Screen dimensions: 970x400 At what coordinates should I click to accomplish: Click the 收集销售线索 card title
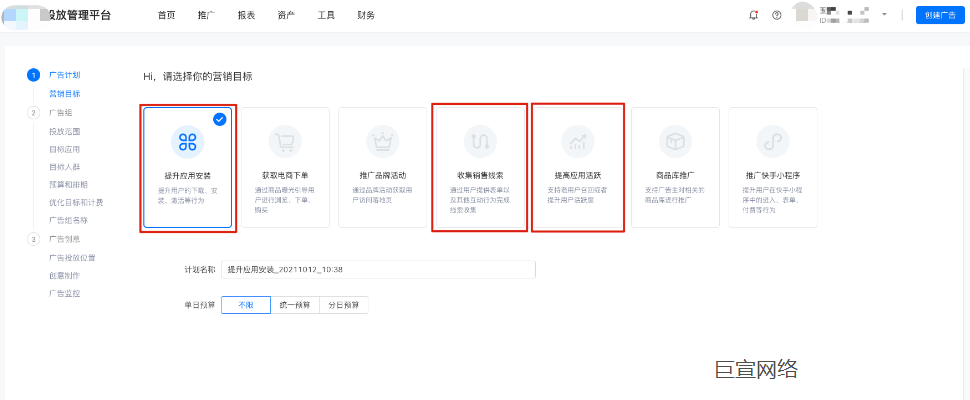[x=480, y=175]
